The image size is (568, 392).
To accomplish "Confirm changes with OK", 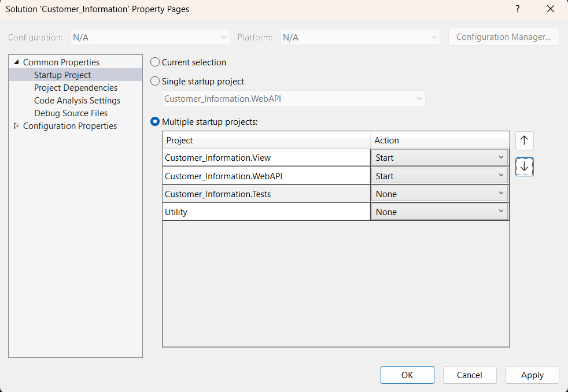I will tap(407, 375).
